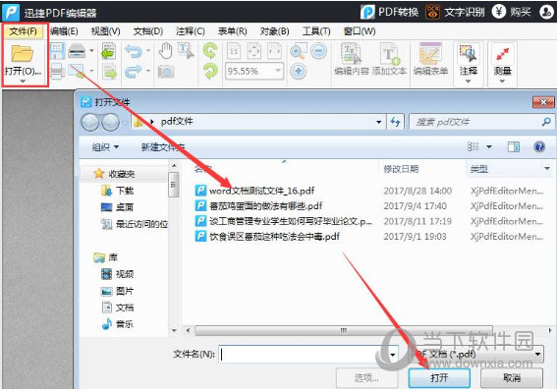
Task: Toggle the preview pane icon
Action: point(514,146)
